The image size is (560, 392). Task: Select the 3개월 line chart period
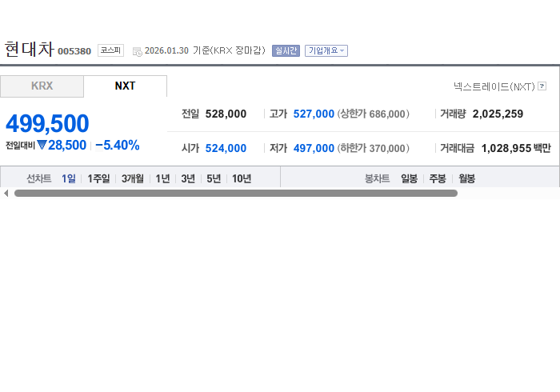tap(133, 178)
